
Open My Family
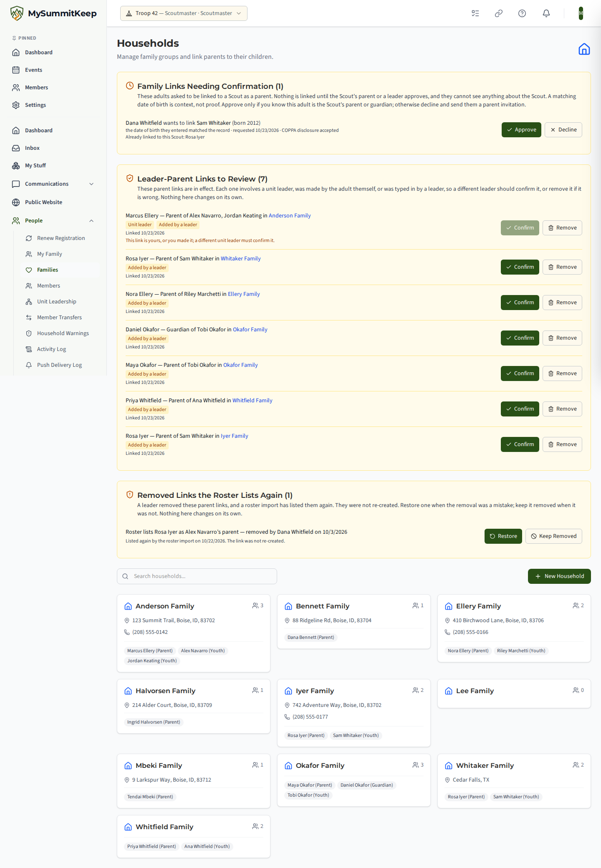click(x=60, y=254)
